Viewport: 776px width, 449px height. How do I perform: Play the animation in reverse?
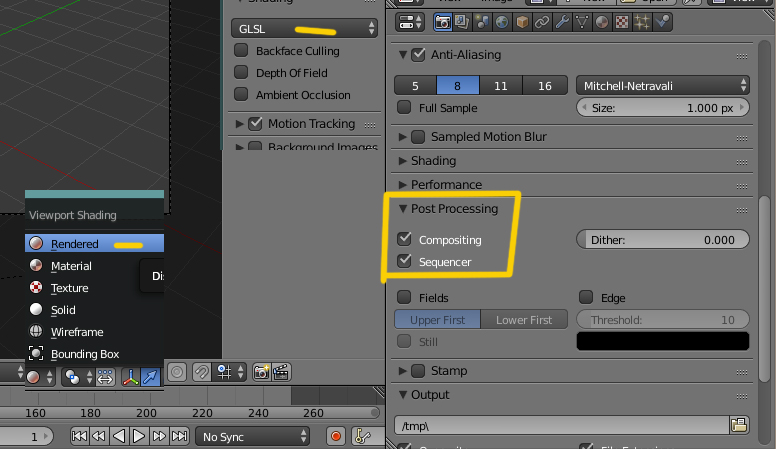point(119,436)
